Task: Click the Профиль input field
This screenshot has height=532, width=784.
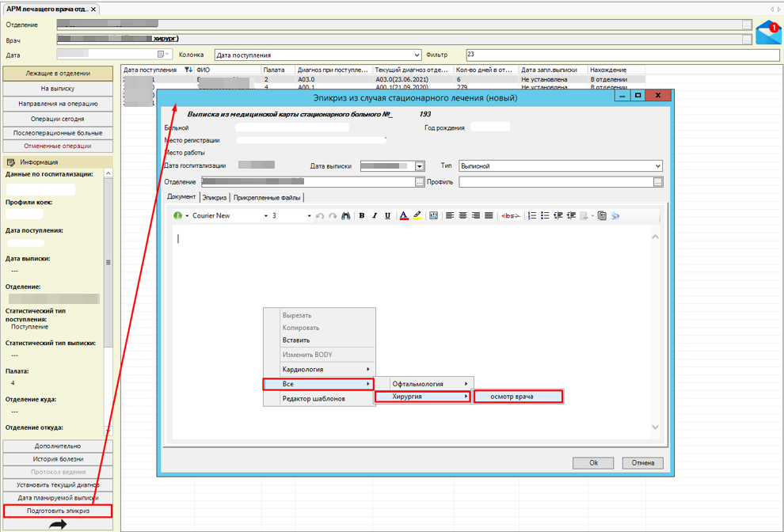Action: [x=556, y=182]
